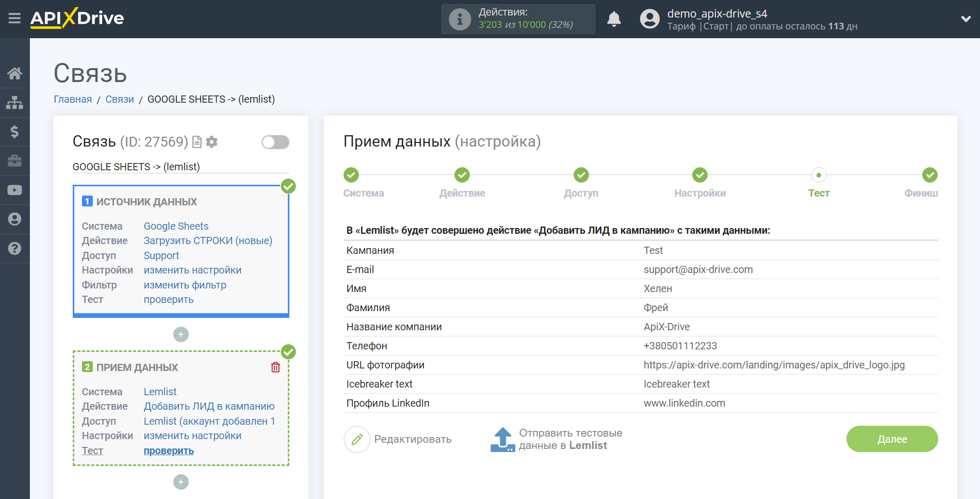
Task: Click username demo_apix-drive_s4
Action: pyautogui.click(x=717, y=13)
